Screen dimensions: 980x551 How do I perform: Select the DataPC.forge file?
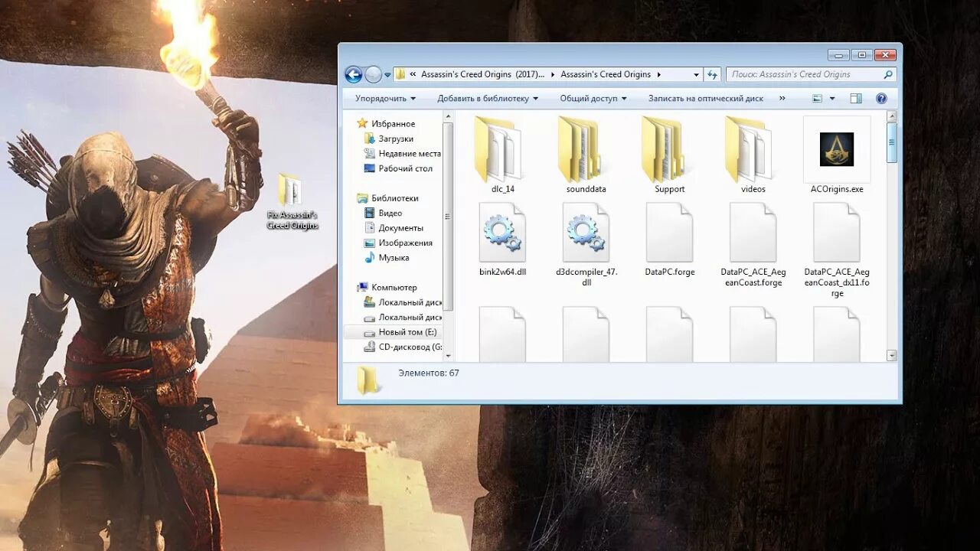[x=669, y=239]
